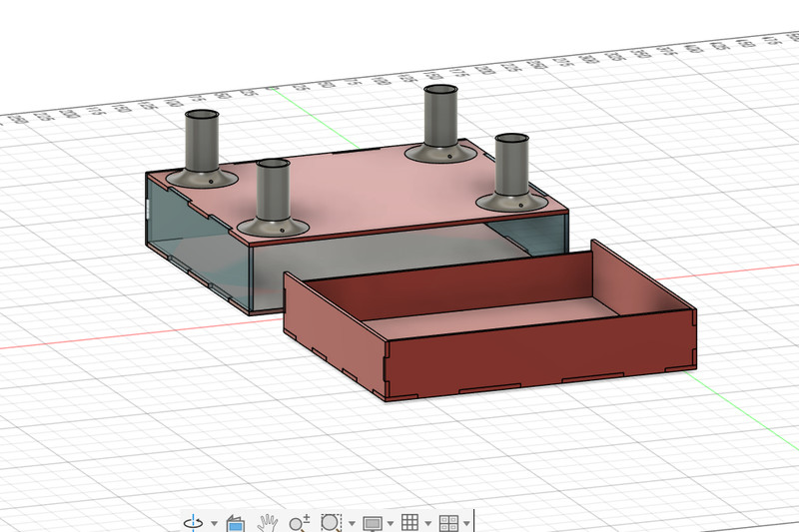This screenshot has width=799, height=532.
Task: Open the Viewports layout icon
Action: [448, 523]
